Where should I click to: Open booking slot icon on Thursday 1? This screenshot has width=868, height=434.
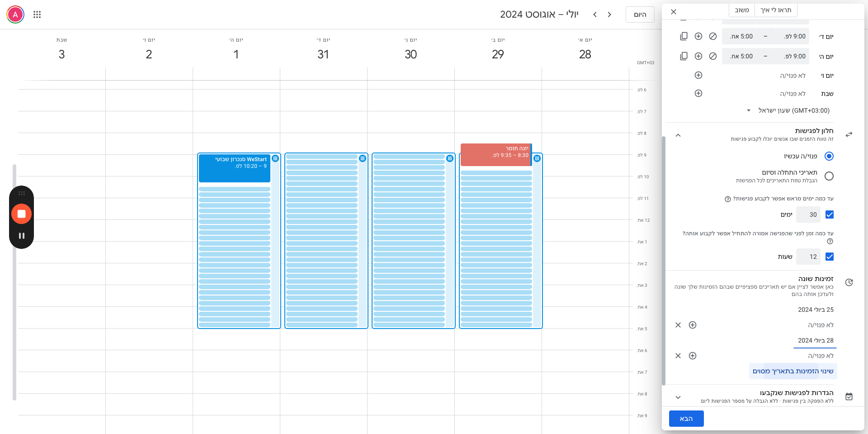click(x=275, y=158)
